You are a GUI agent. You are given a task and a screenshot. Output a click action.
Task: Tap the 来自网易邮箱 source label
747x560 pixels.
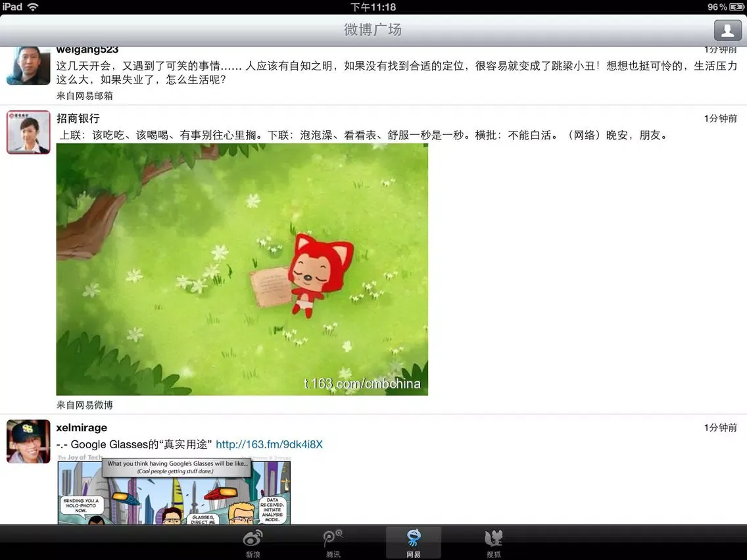84,96
